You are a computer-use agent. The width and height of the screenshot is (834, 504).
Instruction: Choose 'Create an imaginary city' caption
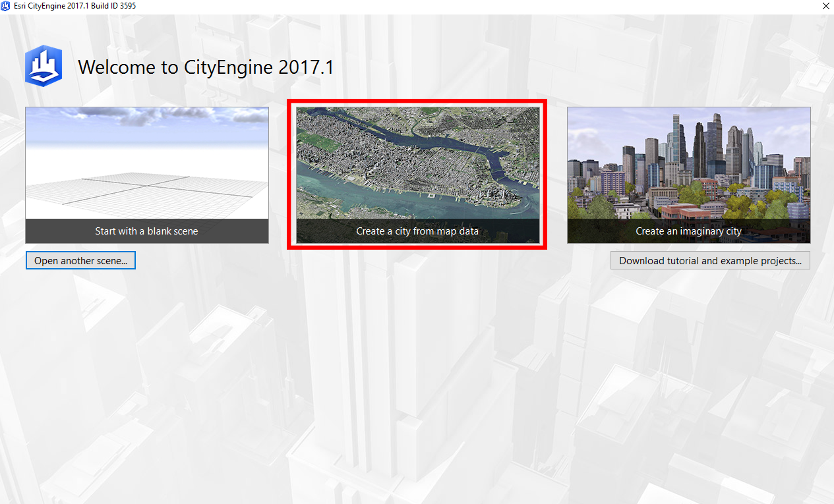689,231
